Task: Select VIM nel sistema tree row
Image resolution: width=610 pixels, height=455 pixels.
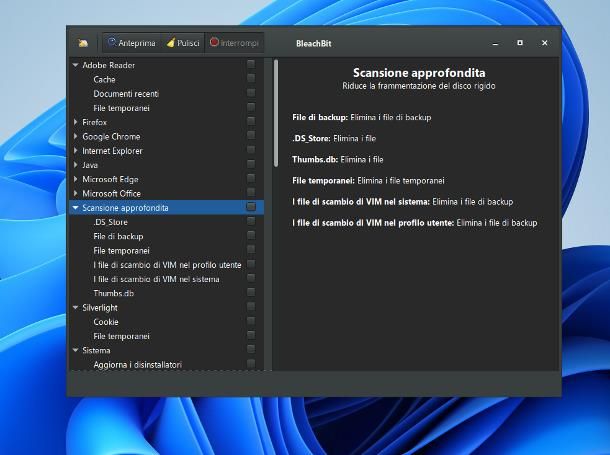Action: pos(167,279)
